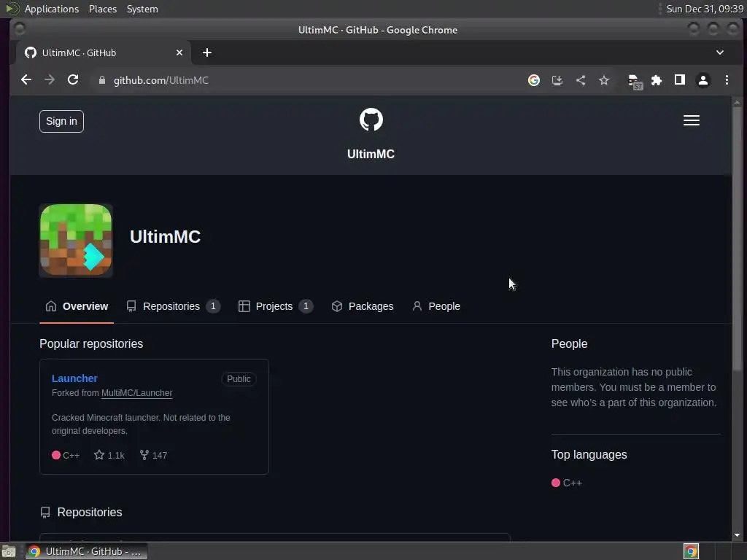
Task: Bookmark this tab with the star icon
Action: 603,80
